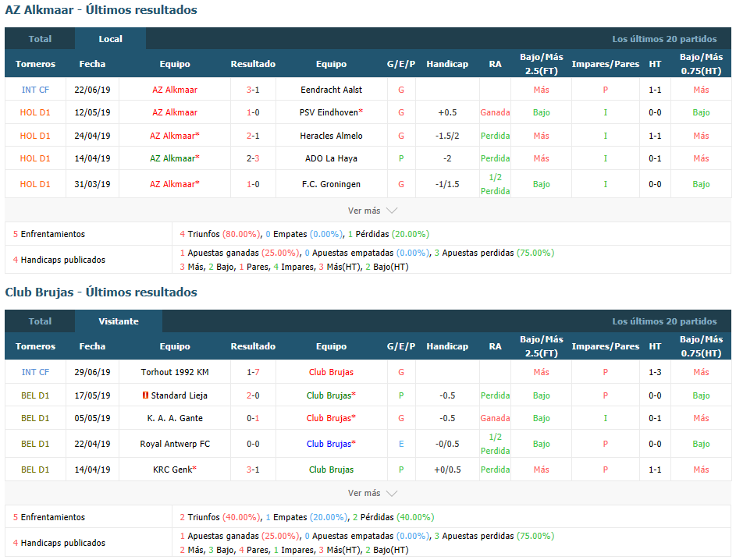This screenshot has height=560, width=736.
Task: Click the 2-0 result of Standard Lieja
Action: pos(253,395)
